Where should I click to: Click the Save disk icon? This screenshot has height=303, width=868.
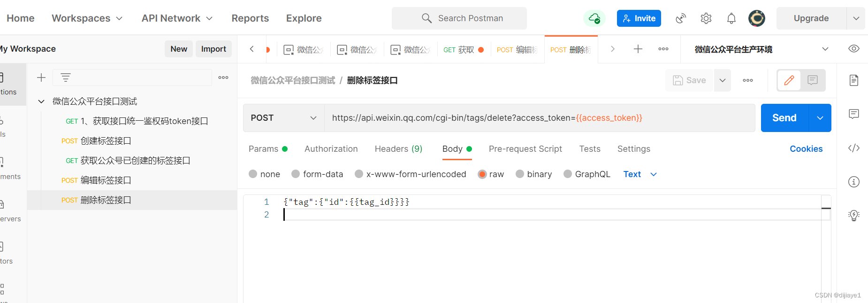[x=678, y=80]
